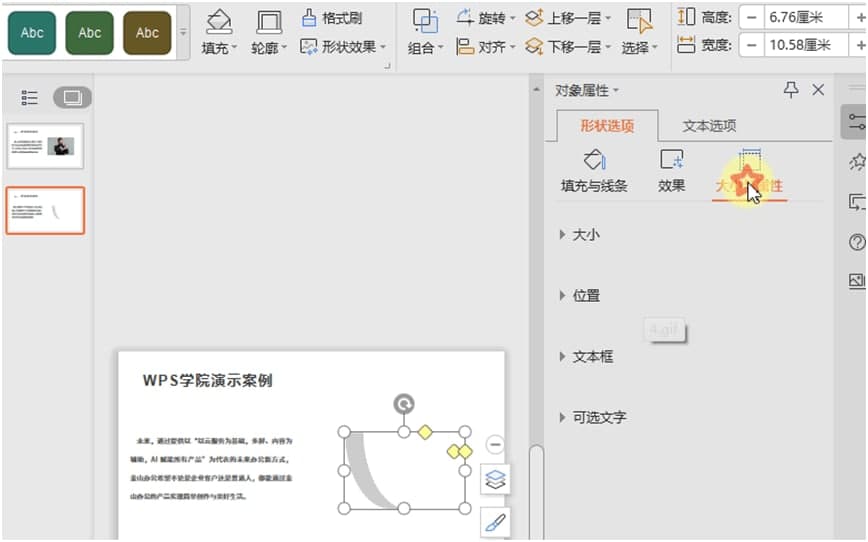The height and width of the screenshot is (542, 868).
Task: Close the 对象属性 panel
Action: [x=818, y=90]
